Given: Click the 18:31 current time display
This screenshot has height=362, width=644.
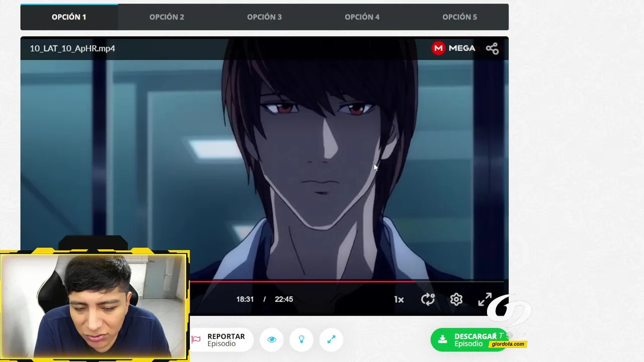Looking at the screenshot, I should coord(245,299).
